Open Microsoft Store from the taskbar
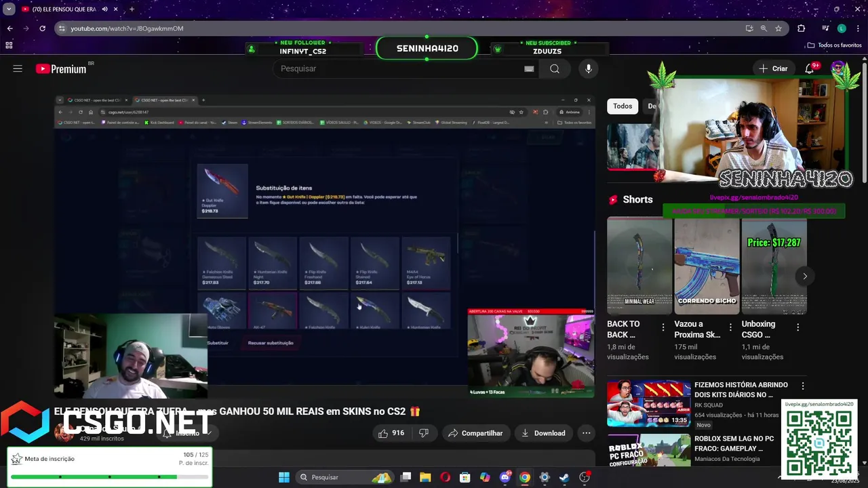 465,477
